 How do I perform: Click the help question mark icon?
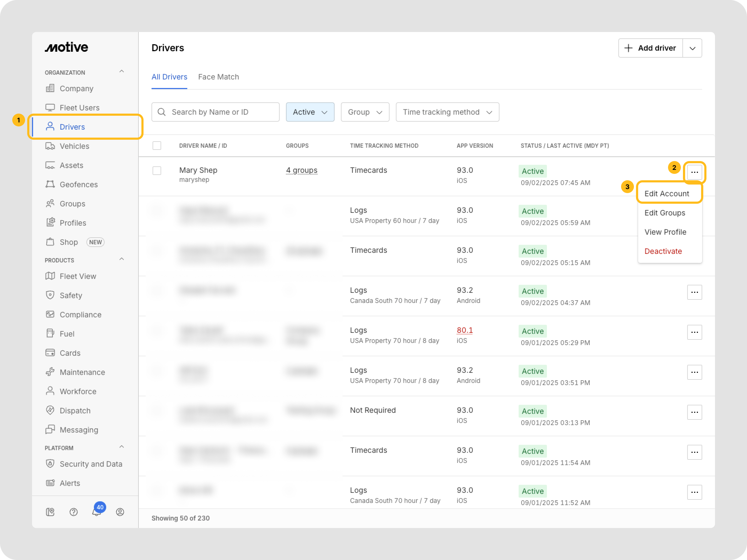(x=73, y=512)
